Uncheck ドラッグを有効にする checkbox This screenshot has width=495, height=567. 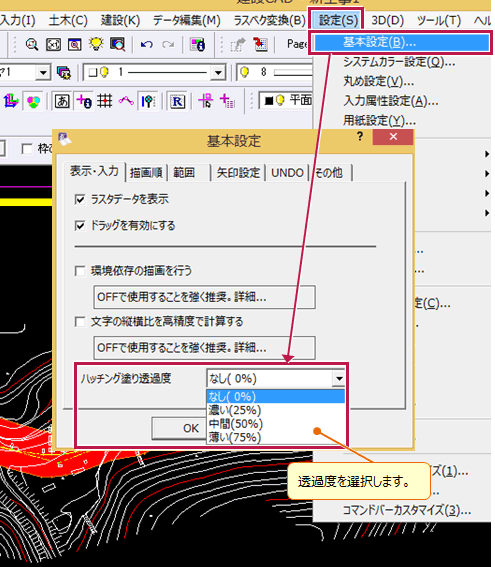pyautogui.click(x=80, y=226)
